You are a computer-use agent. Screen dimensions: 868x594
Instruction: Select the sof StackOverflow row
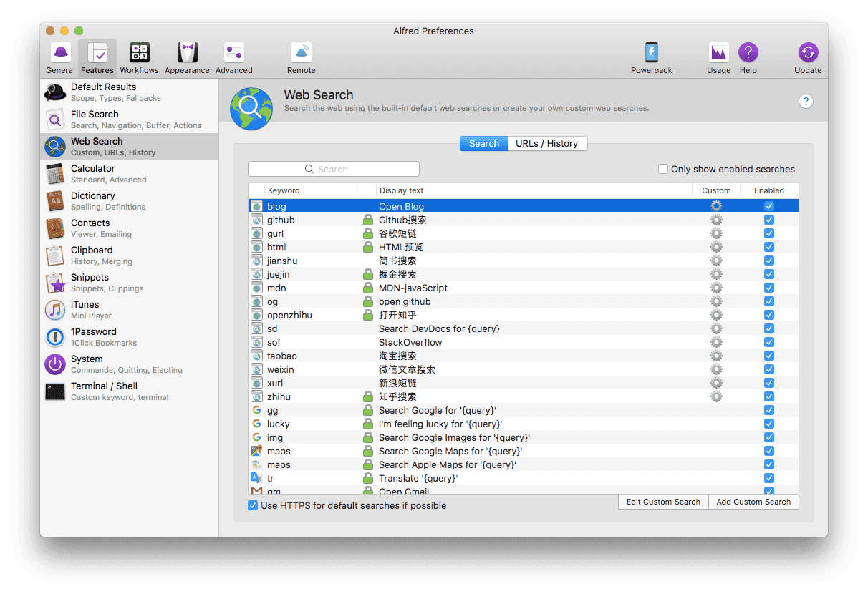pos(524,342)
